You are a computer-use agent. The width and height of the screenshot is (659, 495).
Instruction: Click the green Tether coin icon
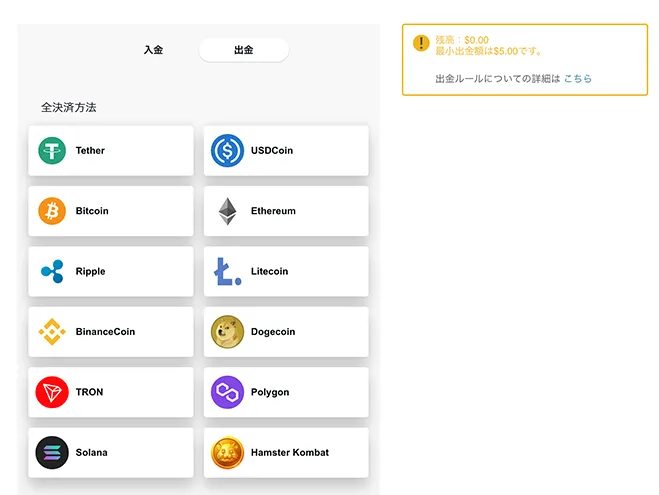[52, 150]
